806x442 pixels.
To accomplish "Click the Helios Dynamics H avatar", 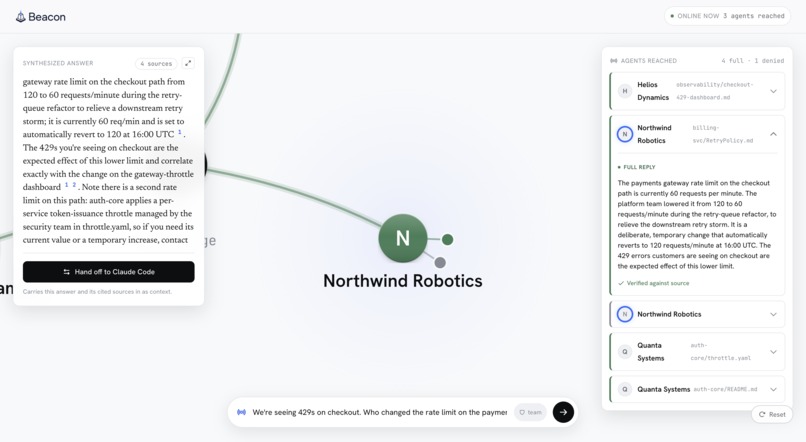I will coord(625,91).
